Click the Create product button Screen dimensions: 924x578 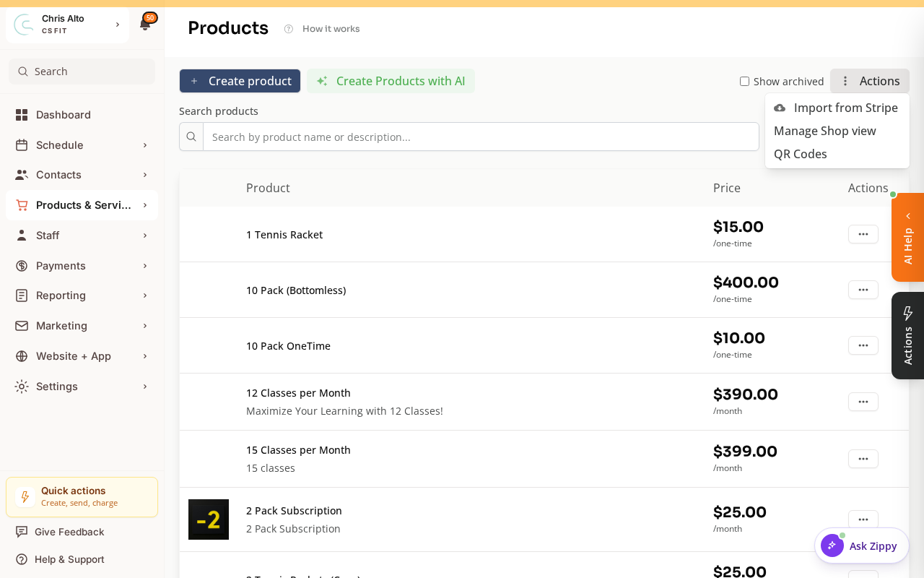coord(240,81)
